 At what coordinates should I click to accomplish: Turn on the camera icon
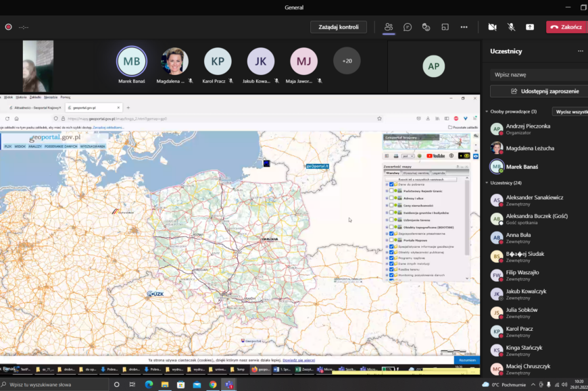tap(493, 27)
